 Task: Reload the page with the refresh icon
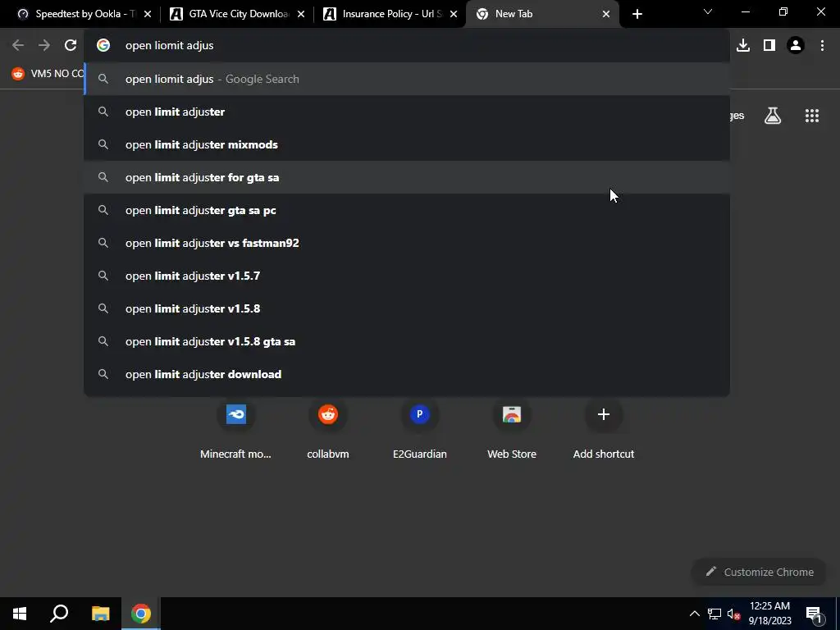(71, 46)
